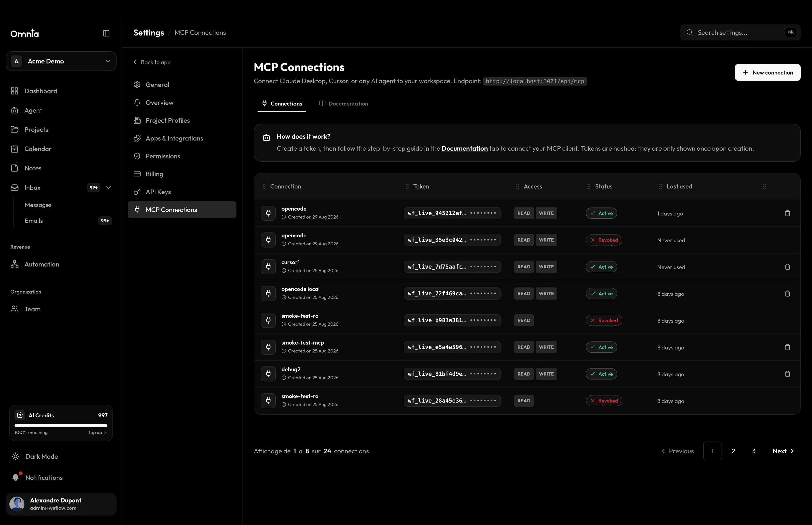
Task: Open Inbox Emails
Action: [x=34, y=221]
